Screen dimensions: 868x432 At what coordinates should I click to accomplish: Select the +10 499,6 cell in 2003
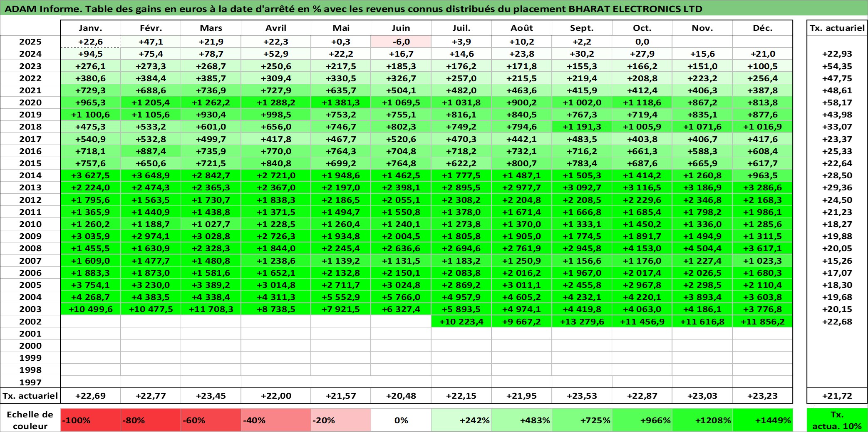pos(91,309)
